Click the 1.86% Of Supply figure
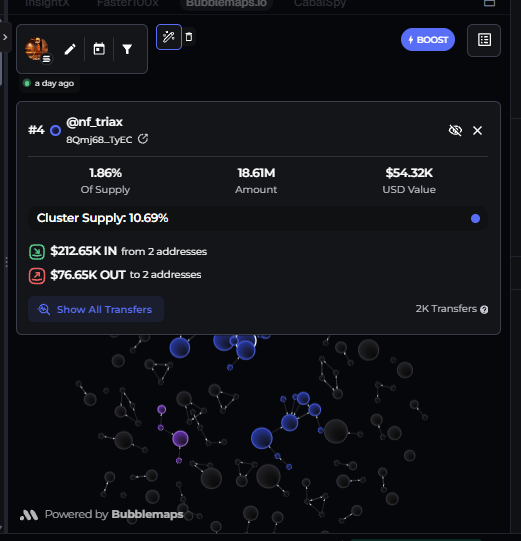Image resolution: width=521 pixels, height=541 pixels. [105, 173]
